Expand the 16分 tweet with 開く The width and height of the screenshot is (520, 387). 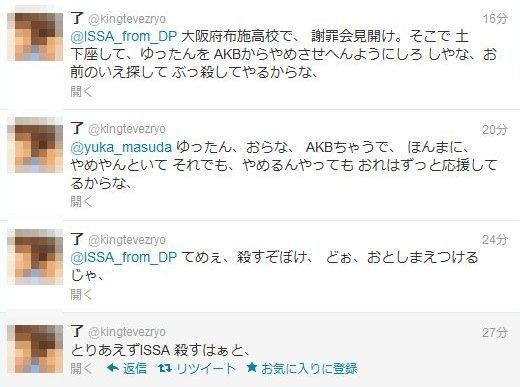[81, 91]
